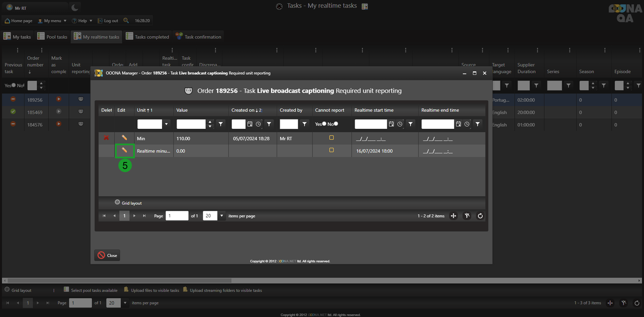Screen dimensions: 644x317
Task: Edit the Realtime minutes row with the pencil
Action: 124,150
